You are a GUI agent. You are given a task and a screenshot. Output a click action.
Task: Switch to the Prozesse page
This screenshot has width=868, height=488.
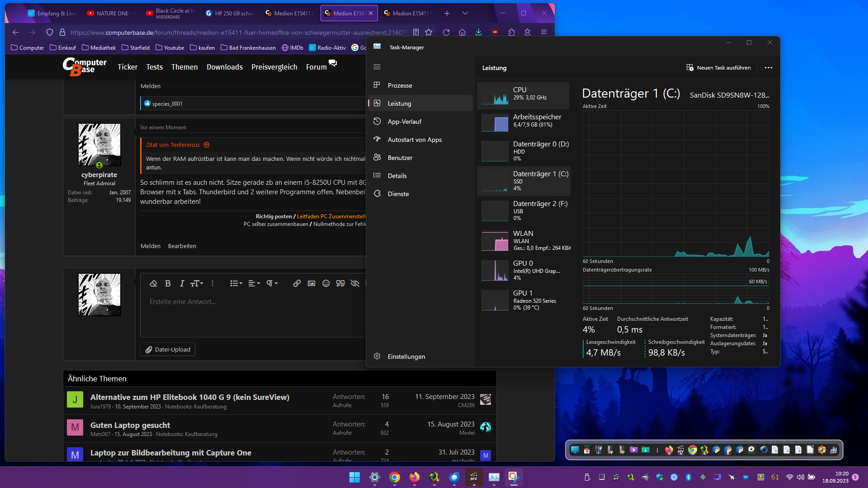400,85
